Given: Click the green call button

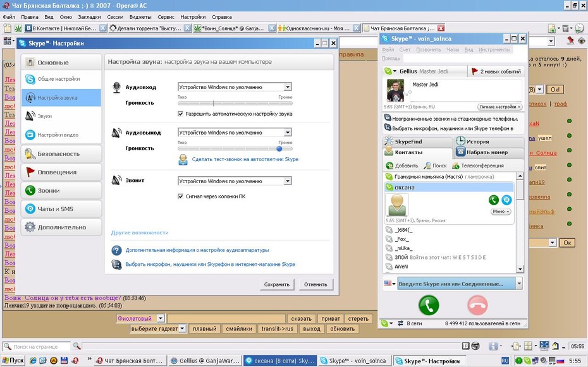Looking at the screenshot, I should tap(429, 305).
